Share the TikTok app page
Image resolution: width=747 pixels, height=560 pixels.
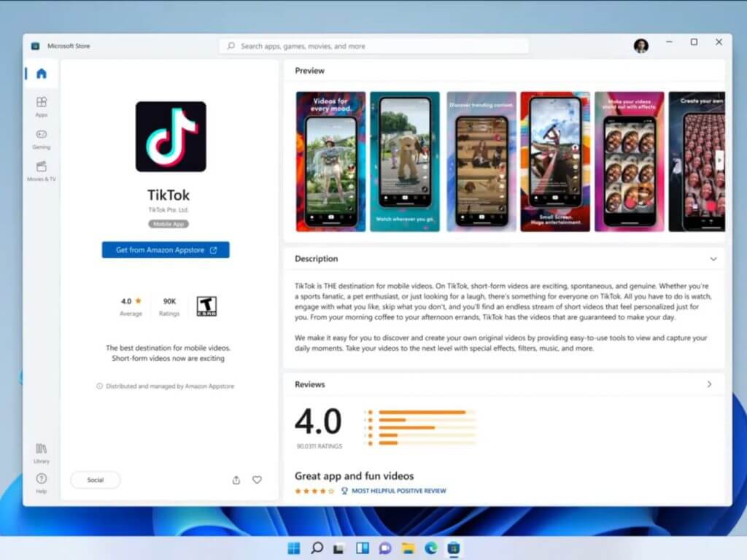pos(236,480)
